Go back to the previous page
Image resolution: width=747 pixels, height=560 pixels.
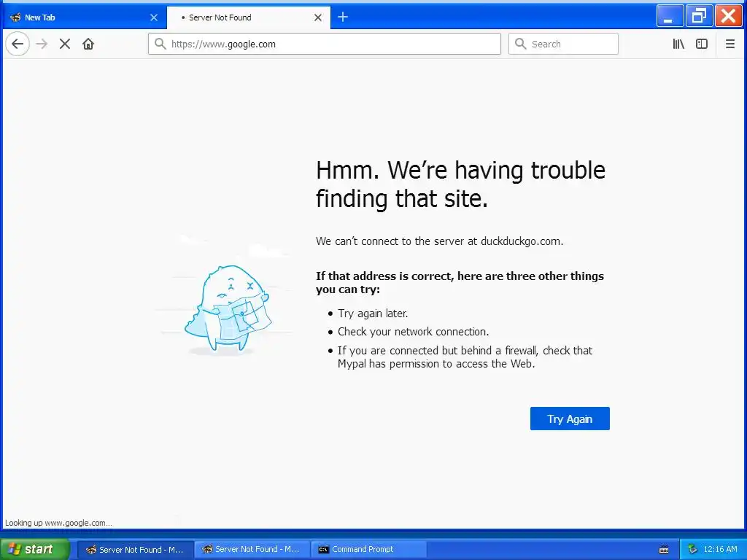[18, 44]
